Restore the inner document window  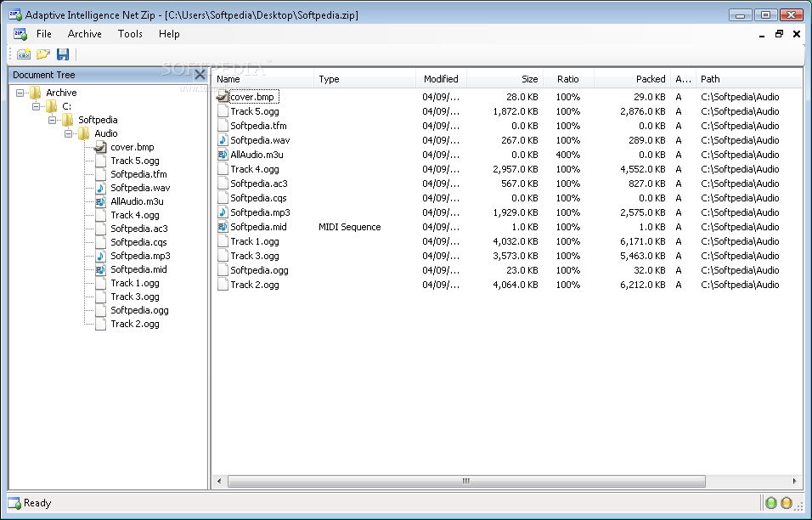[x=779, y=34]
